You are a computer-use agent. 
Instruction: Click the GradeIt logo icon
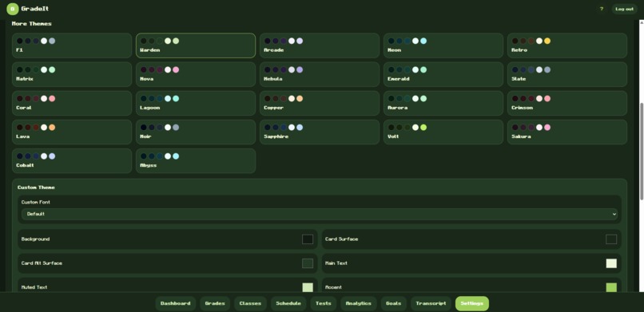(12, 9)
